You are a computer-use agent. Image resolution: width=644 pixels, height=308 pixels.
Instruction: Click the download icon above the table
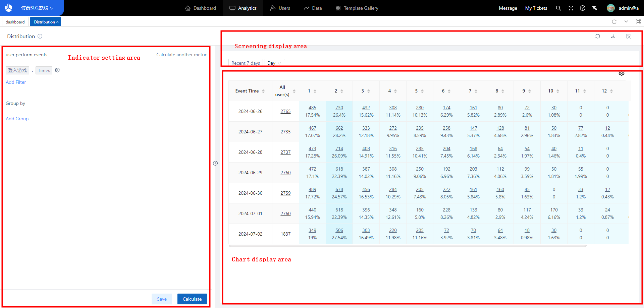tap(613, 36)
